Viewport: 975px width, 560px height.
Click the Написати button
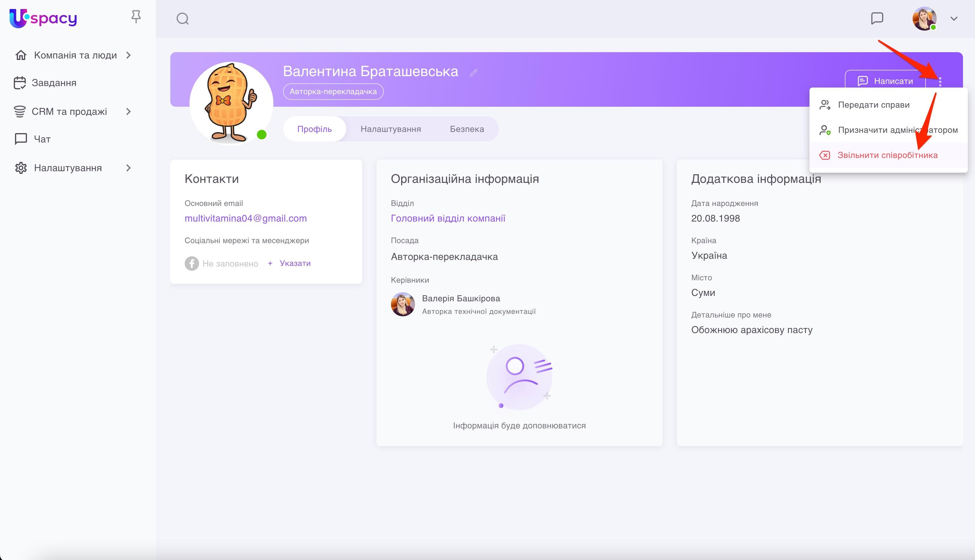(x=885, y=81)
